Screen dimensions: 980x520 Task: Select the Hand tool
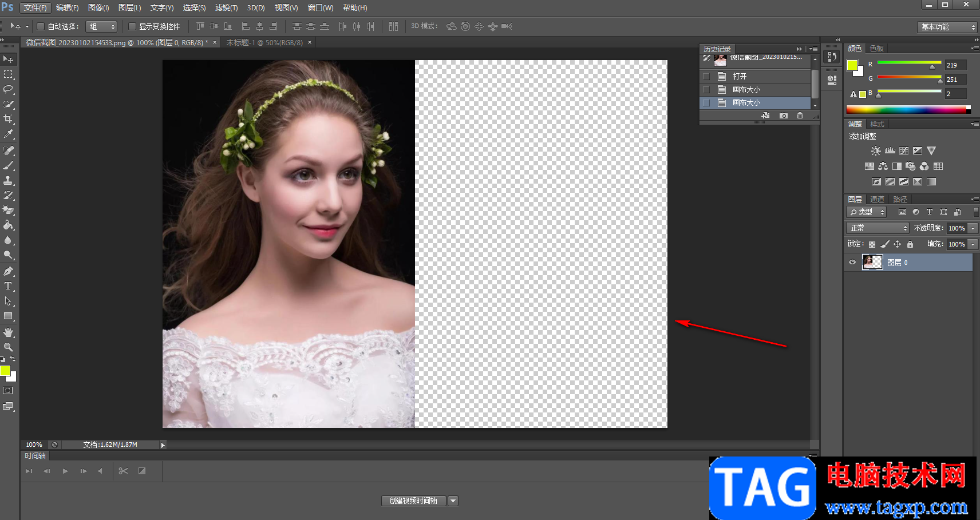[x=8, y=332]
